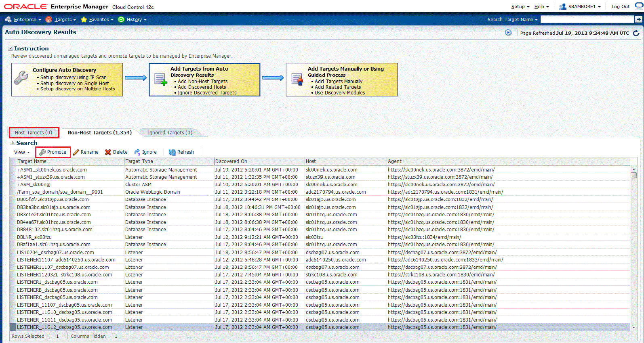Click Ignore Discovered Targets link
This screenshot has width=644, height=343.
tap(207, 92)
